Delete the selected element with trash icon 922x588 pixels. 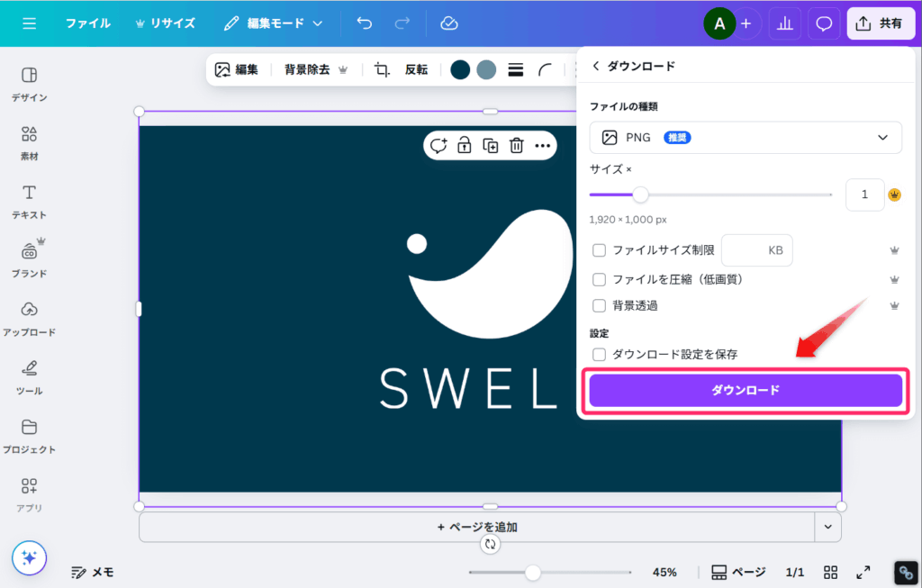point(516,145)
